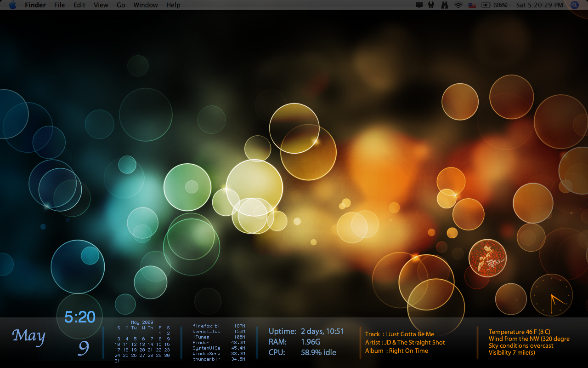
Task: Click the large 5:20 digital clock
Action: 80,317
